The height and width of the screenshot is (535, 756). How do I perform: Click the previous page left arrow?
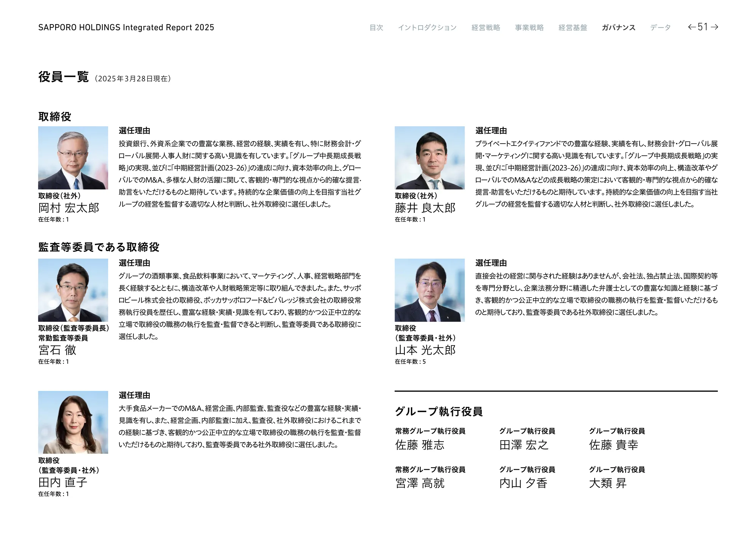coord(692,27)
